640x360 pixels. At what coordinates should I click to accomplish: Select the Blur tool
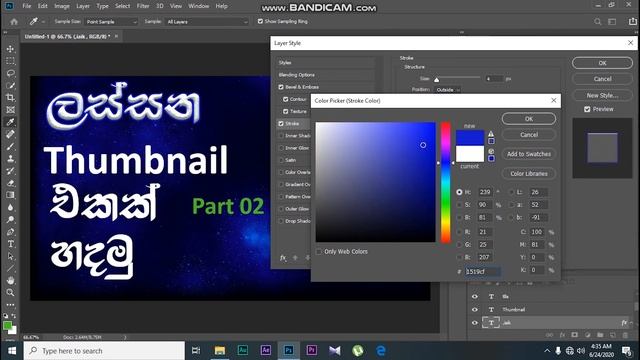[x=10, y=207]
